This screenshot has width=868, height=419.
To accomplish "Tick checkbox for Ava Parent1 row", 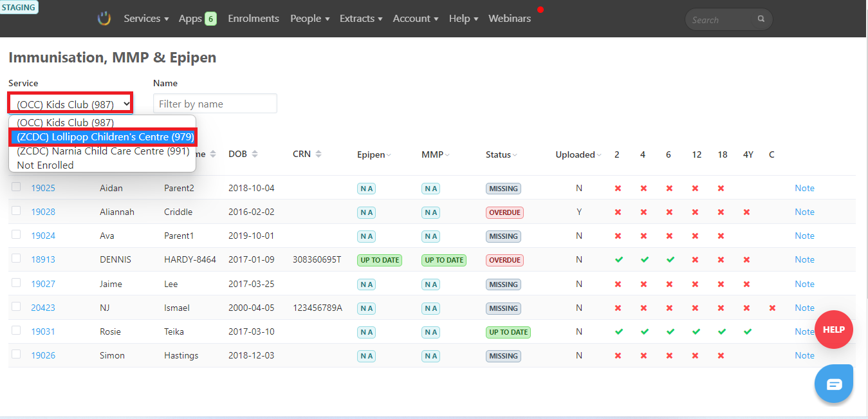I will click(x=16, y=234).
